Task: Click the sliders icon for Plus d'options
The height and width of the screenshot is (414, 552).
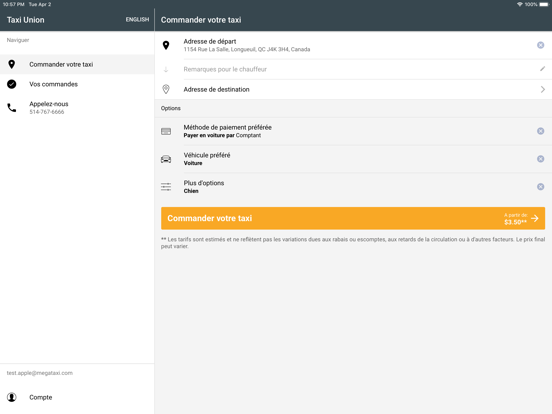Action: click(166, 187)
